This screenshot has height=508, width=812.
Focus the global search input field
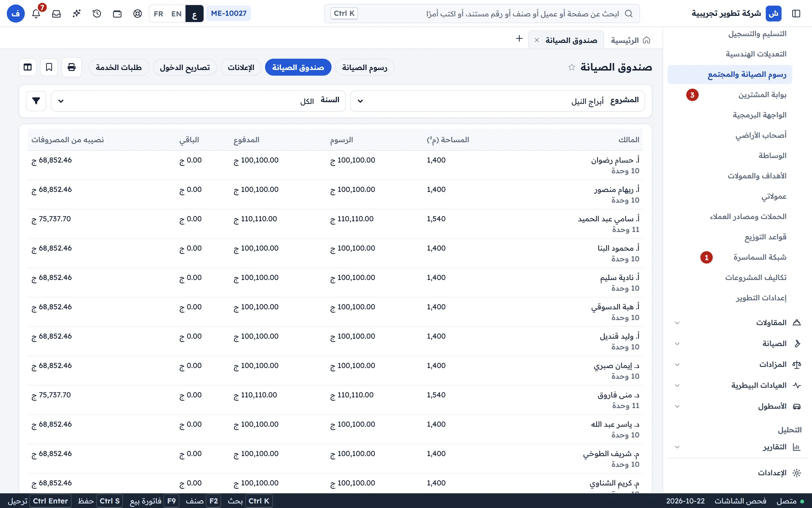[482, 14]
